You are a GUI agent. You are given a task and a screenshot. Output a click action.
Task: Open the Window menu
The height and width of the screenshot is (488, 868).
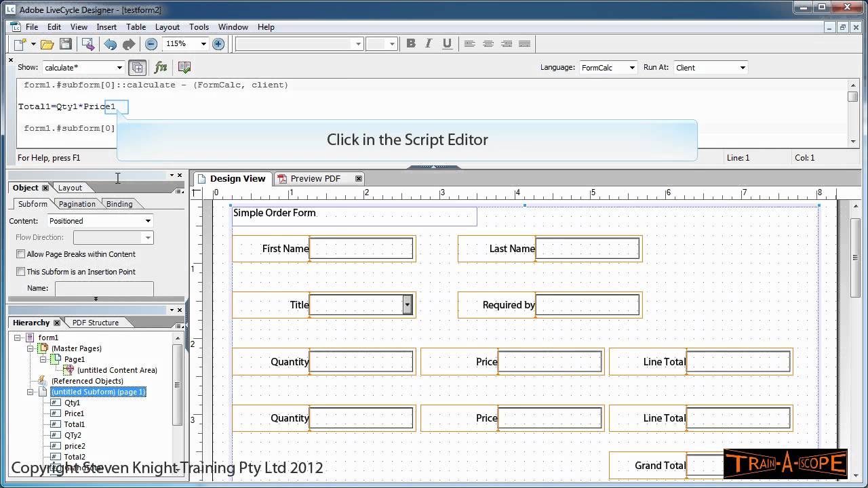click(233, 27)
